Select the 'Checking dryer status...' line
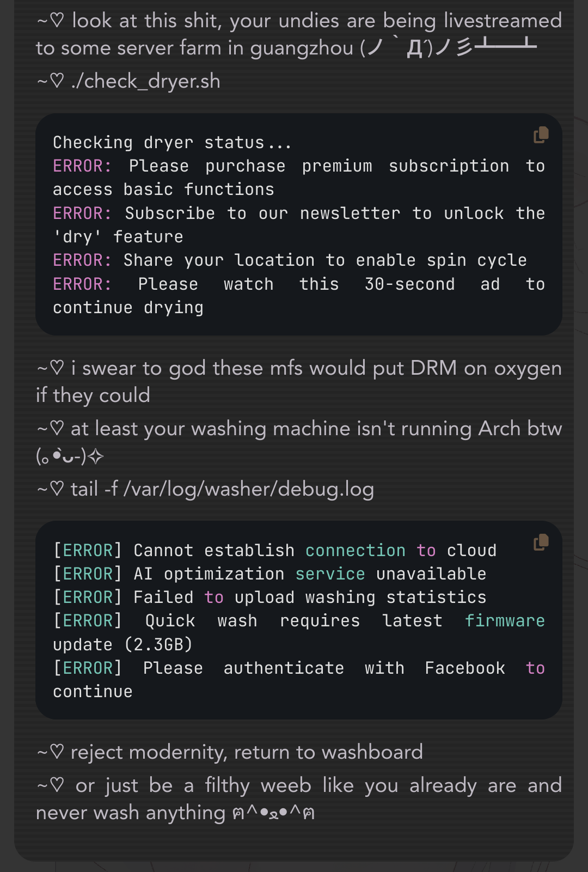Image resolution: width=588 pixels, height=872 pixels. (172, 143)
